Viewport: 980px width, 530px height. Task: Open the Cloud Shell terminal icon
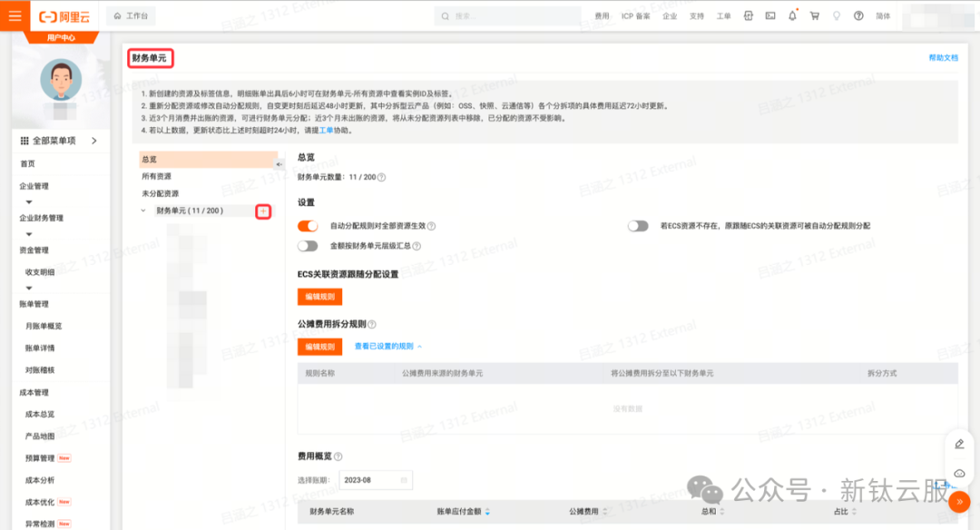pos(770,16)
